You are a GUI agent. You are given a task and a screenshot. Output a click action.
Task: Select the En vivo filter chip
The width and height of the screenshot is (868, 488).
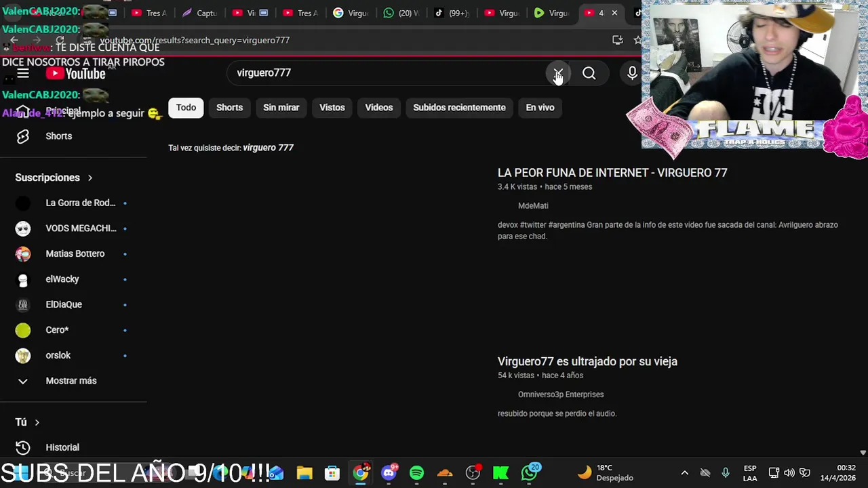[540, 108]
